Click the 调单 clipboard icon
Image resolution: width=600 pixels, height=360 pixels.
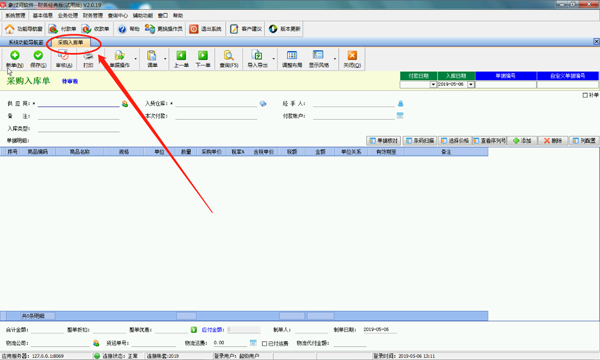click(x=152, y=56)
